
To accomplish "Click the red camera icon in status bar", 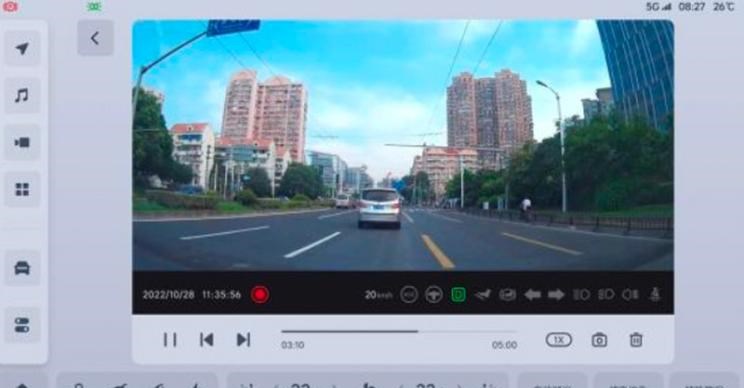I will (10, 6).
